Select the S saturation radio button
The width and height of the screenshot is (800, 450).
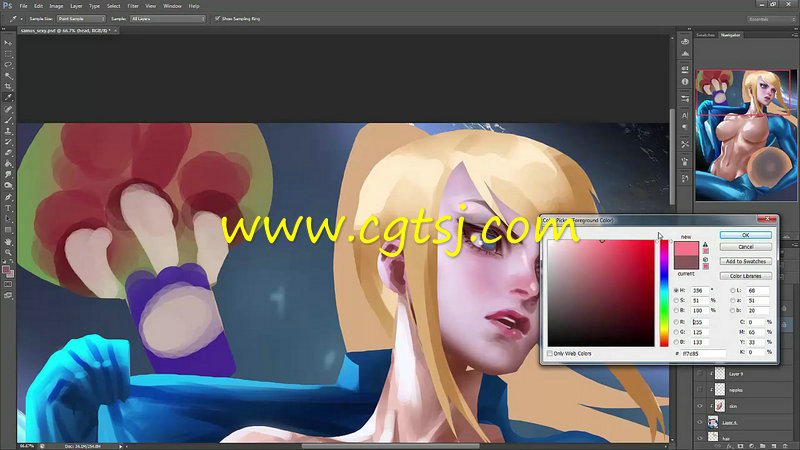click(677, 301)
